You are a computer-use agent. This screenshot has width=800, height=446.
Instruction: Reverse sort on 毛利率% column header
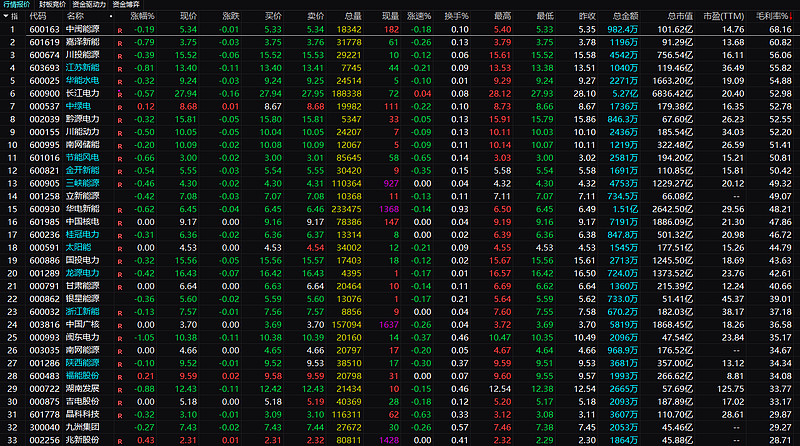774,16
